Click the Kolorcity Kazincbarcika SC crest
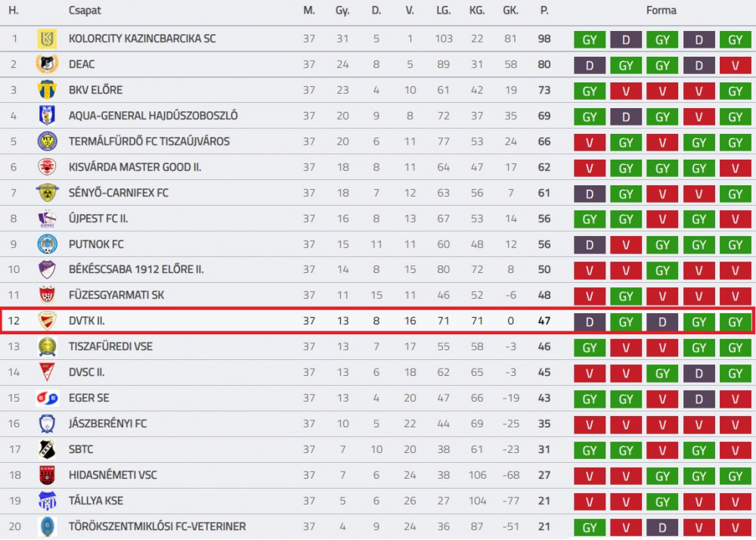 click(x=47, y=39)
